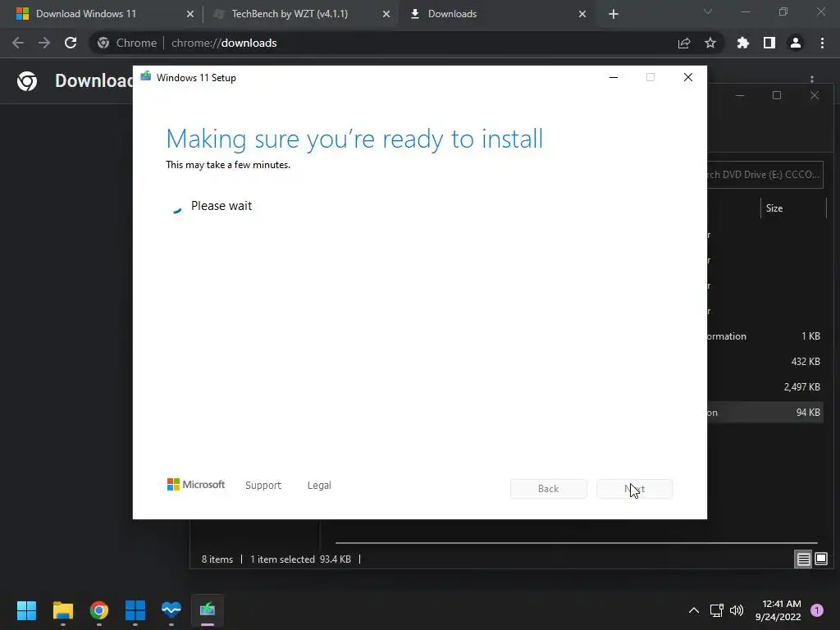This screenshot has width=840, height=630.
Task: Share this page via Chrome icon
Action: pyautogui.click(x=684, y=43)
